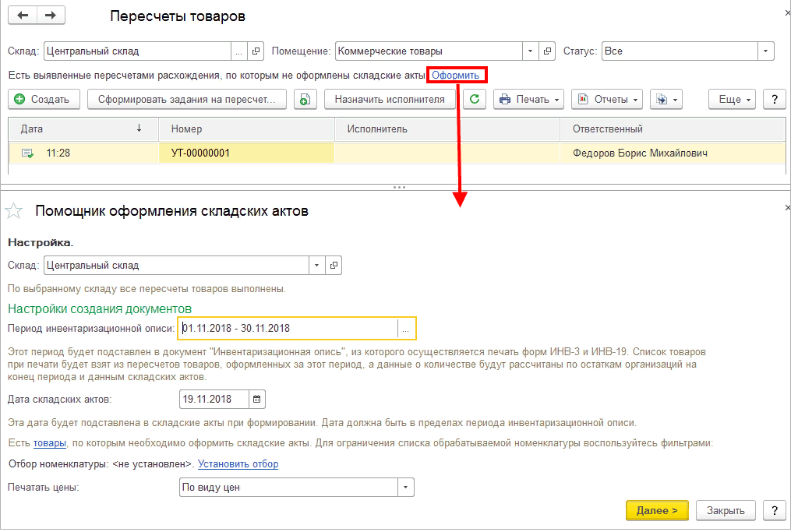Viewport: 798px width, 532px height.
Task: Open the Отчеты menu
Action: tap(606, 99)
